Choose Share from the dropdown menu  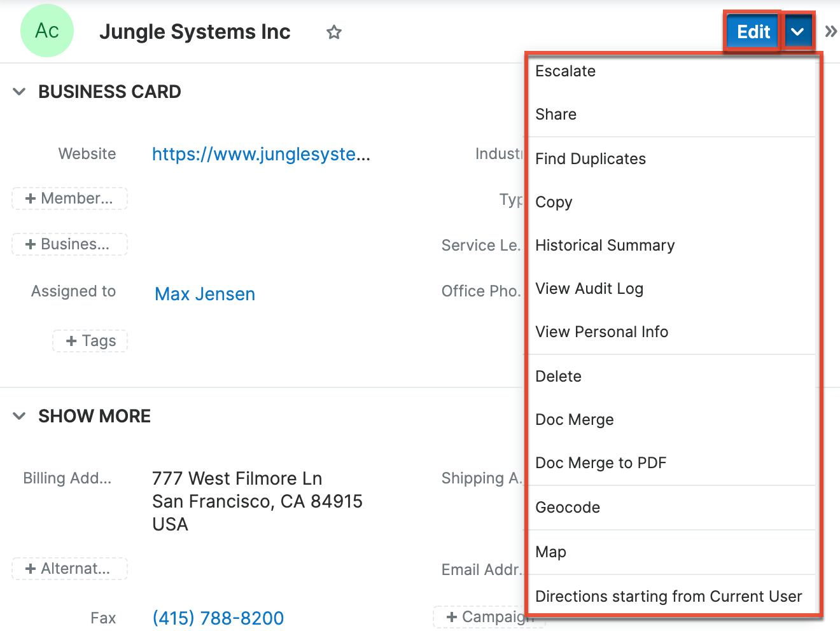click(x=556, y=114)
